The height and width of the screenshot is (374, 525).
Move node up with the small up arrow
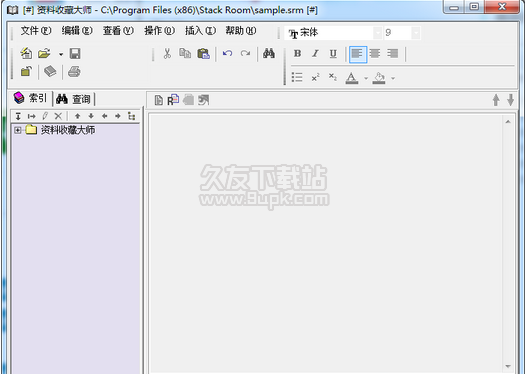[78, 116]
